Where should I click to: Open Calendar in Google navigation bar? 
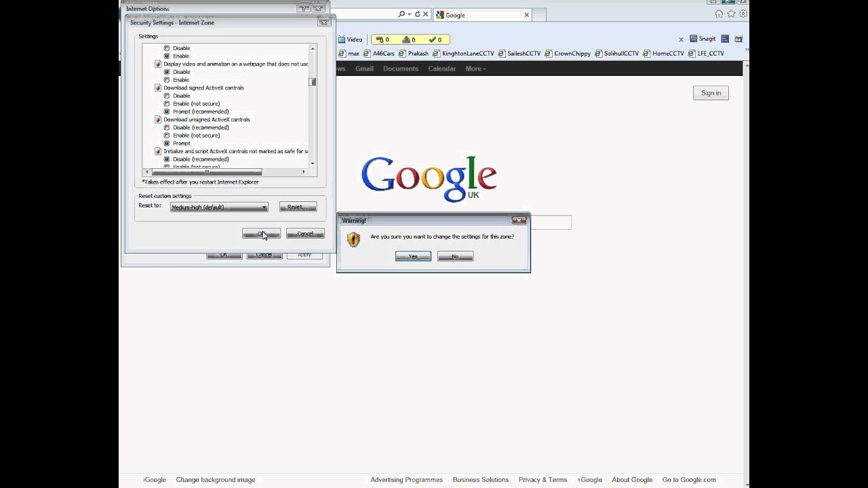click(441, 68)
